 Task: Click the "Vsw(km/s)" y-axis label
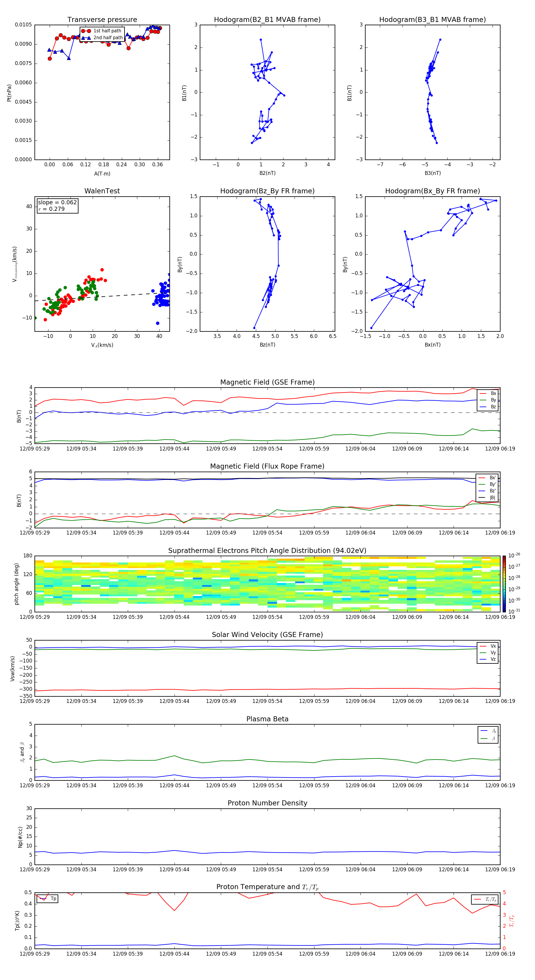pos(12,668)
